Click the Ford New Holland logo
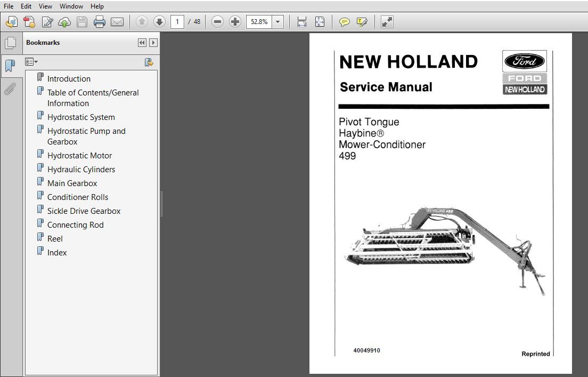This screenshot has width=588, height=377. (525, 73)
